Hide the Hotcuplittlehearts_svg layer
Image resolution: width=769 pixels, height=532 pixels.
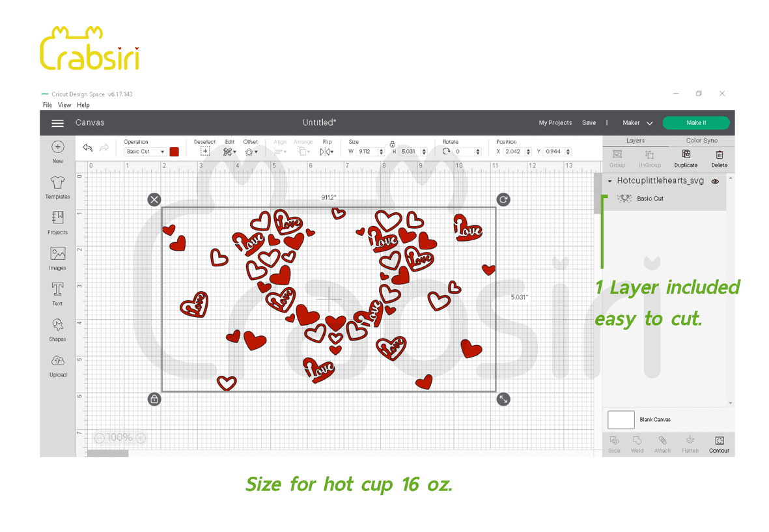tap(715, 182)
